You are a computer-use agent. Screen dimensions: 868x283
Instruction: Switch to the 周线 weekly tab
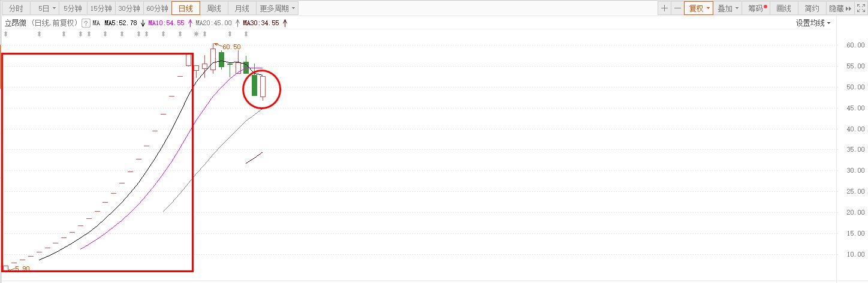[214, 8]
